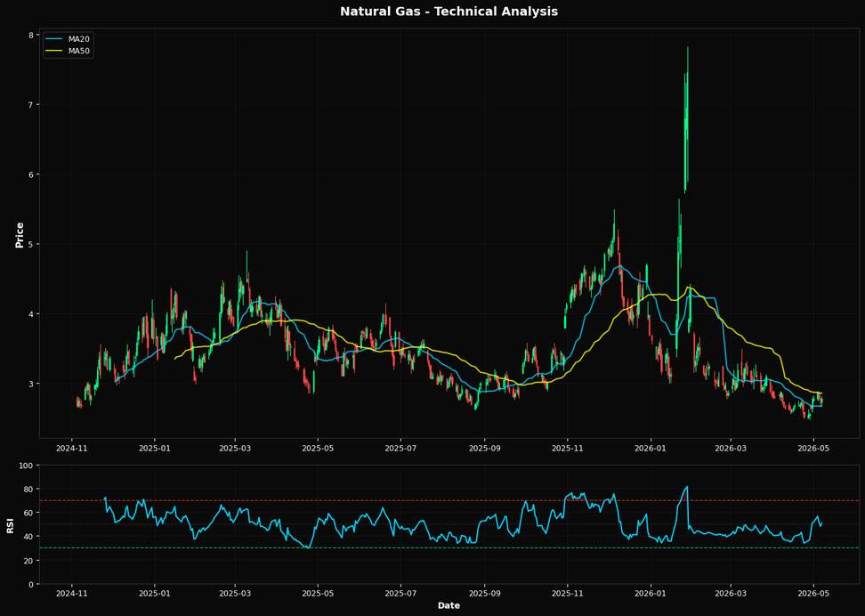
Task: Click the 2025-05 date tick under RSI panel
Action: [x=318, y=594]
